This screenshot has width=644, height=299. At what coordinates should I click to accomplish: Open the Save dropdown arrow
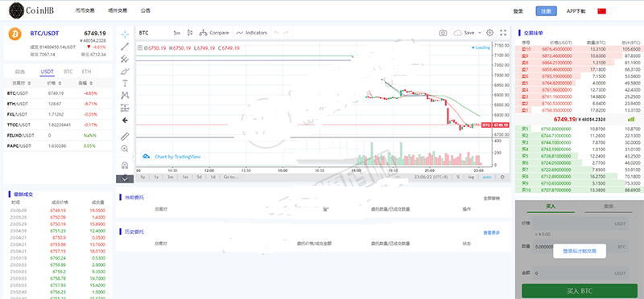pyautogui.click(x=480, y=33)
